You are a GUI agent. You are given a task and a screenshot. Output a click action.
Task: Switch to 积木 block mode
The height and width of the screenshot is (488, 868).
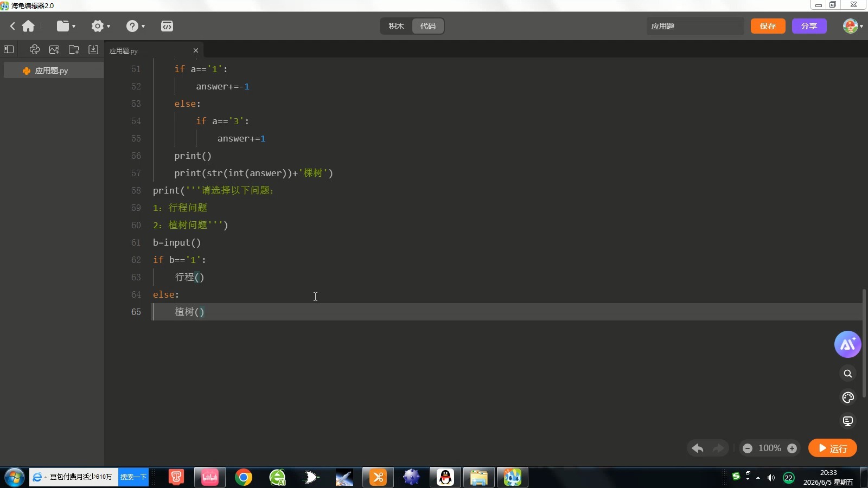[x=397, y=26]
